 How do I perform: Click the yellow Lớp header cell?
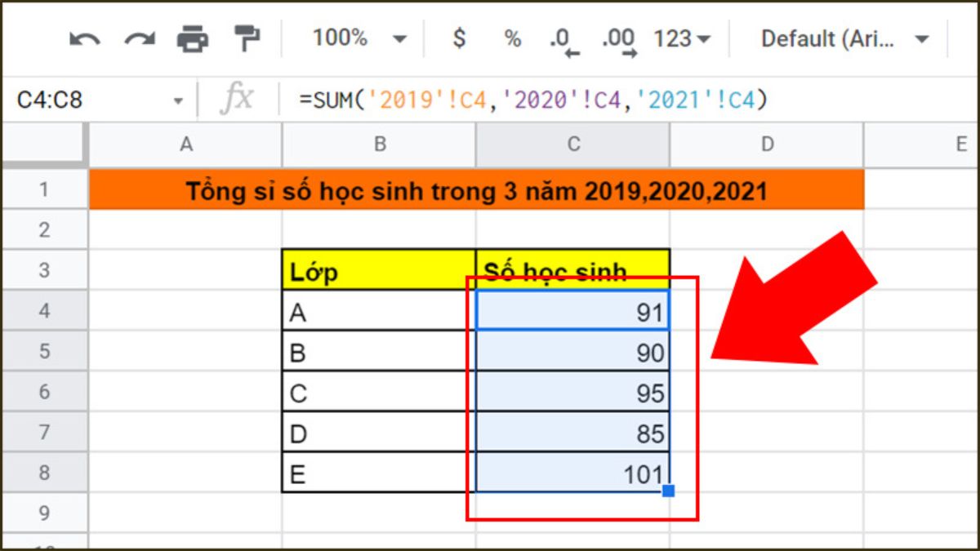[380, 270]
